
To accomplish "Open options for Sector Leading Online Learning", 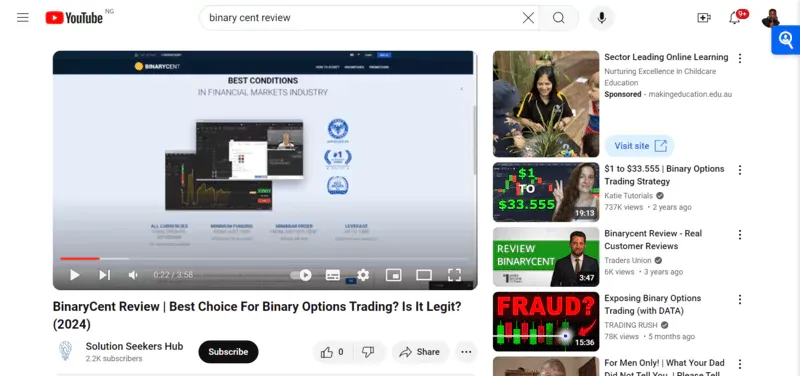I will 740,58.
